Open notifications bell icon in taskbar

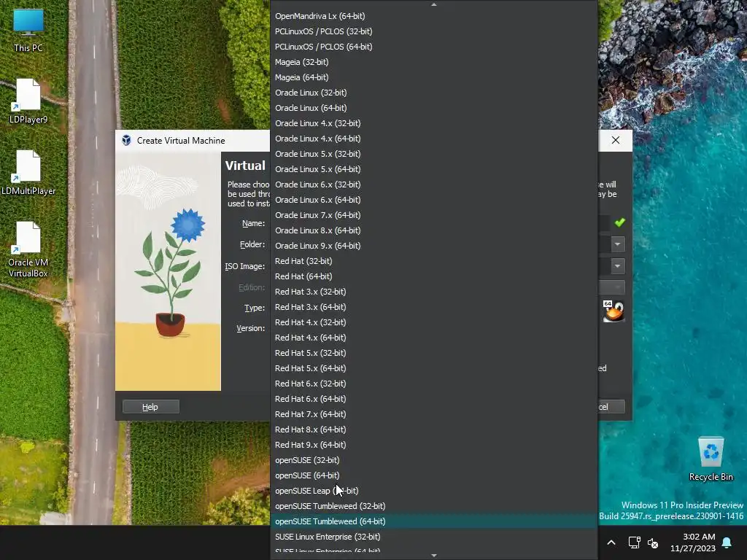pyautogui.click(x=727, y=542)
